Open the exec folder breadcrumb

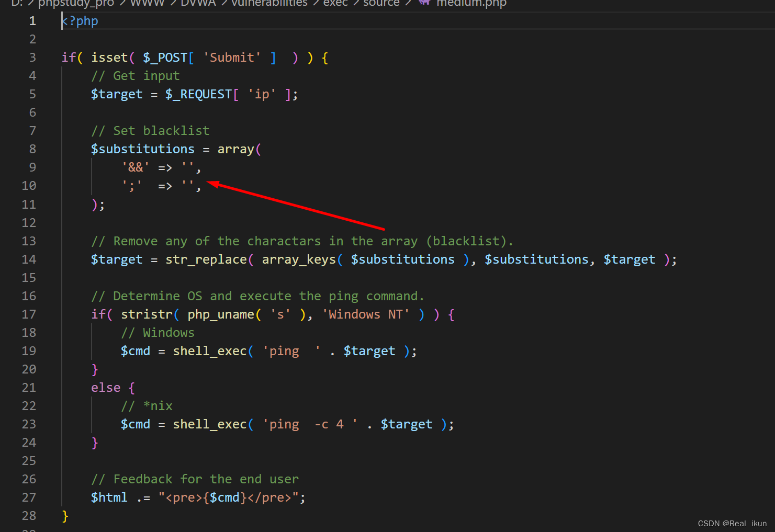pos(335,3)
